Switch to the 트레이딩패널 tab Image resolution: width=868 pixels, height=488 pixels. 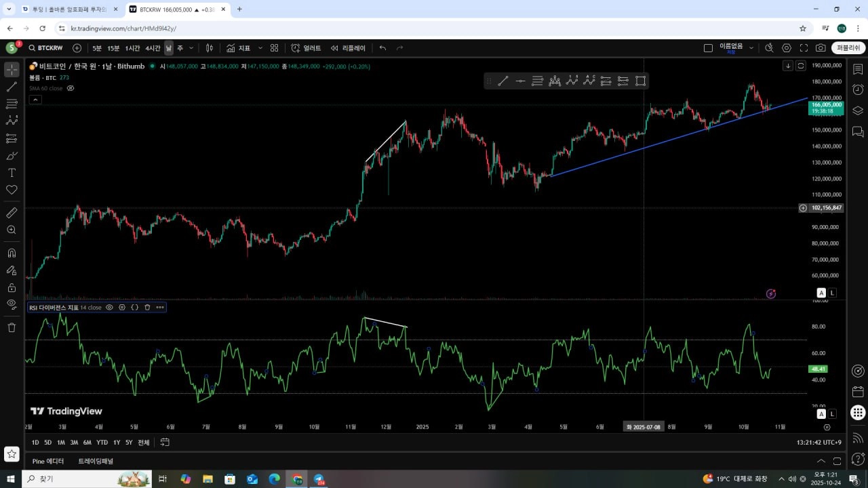tap(96, 461)
